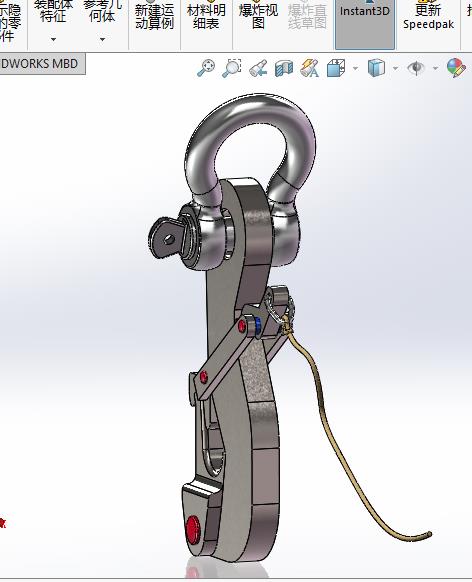
Task: Expand View Orientation dropdown arrow
Action: point(355,68)
